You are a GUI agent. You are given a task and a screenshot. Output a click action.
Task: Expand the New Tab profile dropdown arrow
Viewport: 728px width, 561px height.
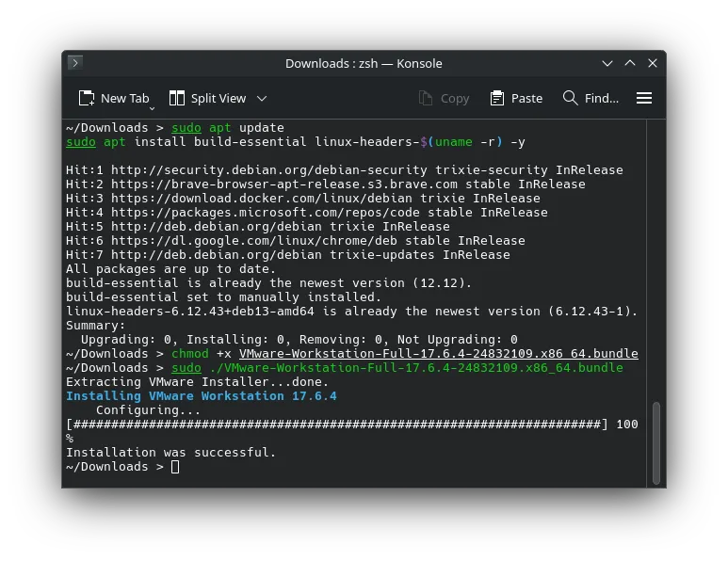[151, 106]
